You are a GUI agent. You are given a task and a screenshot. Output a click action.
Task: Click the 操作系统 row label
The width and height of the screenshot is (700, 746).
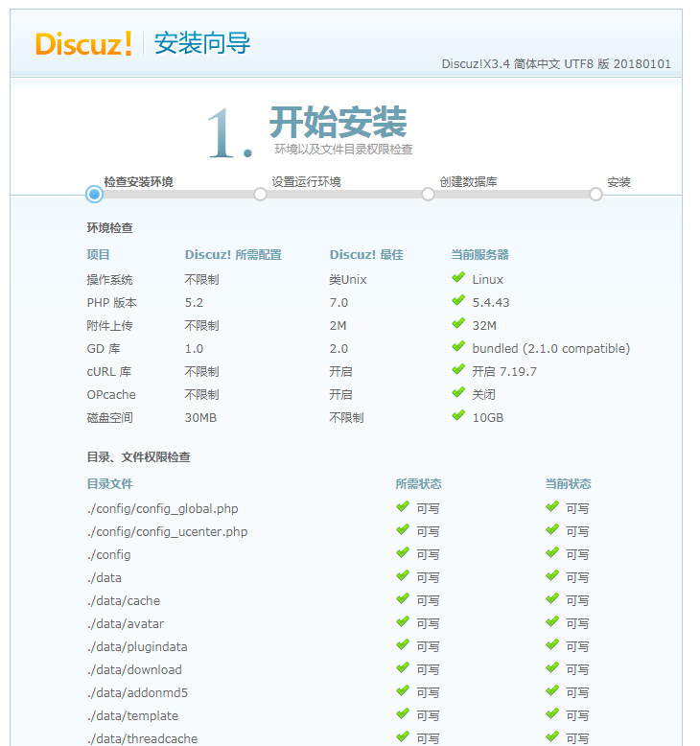coord(110,280)
